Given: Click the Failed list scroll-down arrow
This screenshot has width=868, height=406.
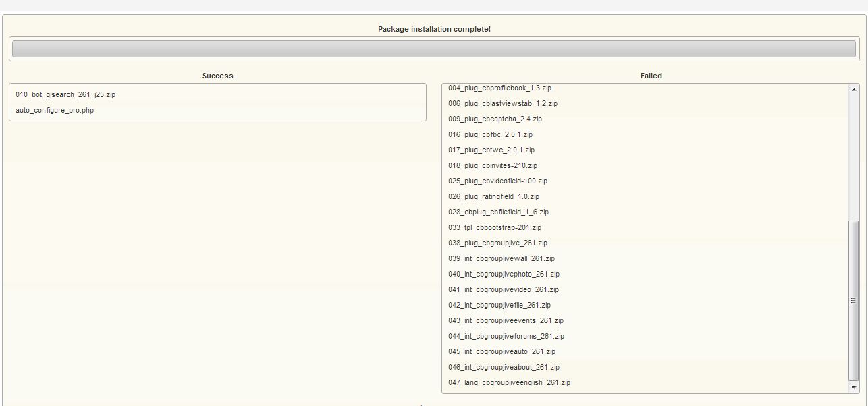Looking at the screenshot, I should (854, 388).
